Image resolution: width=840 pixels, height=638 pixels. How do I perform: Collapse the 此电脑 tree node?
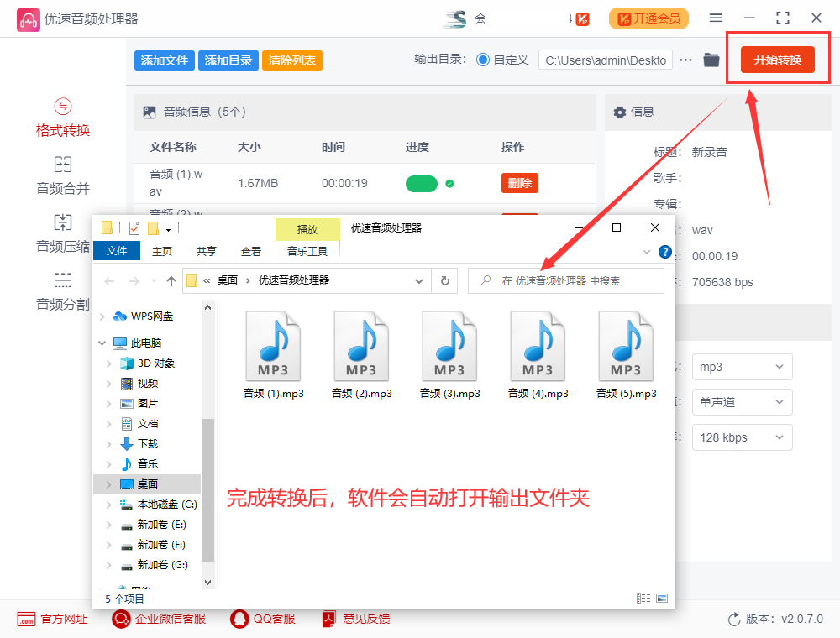tap(102, 343)
